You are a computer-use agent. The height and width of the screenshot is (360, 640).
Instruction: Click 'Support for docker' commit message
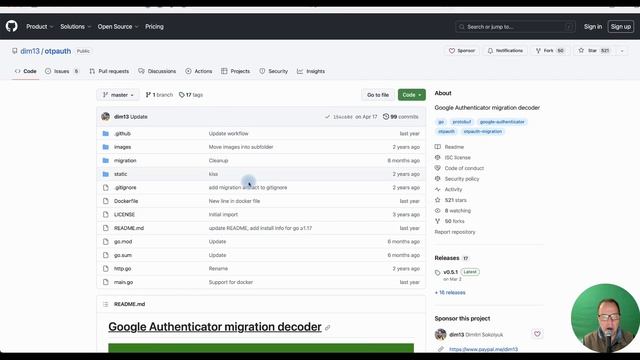(231, 282)
